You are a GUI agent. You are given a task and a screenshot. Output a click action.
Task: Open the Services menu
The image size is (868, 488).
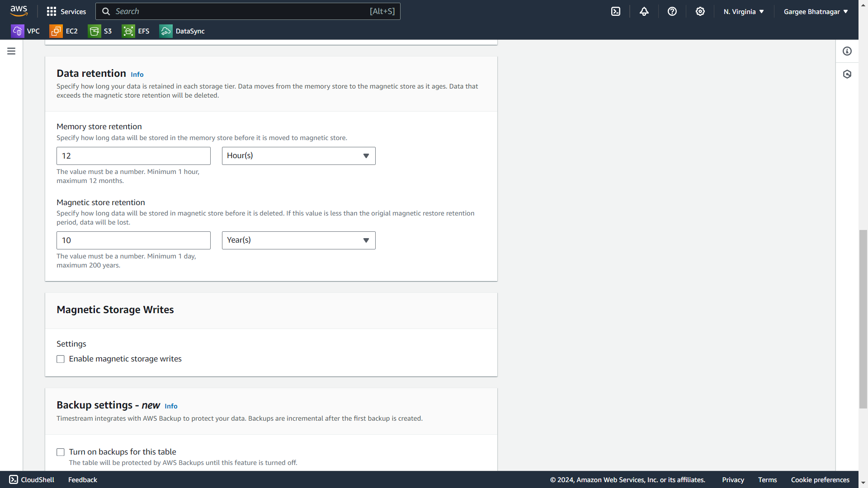pos(66,11)
